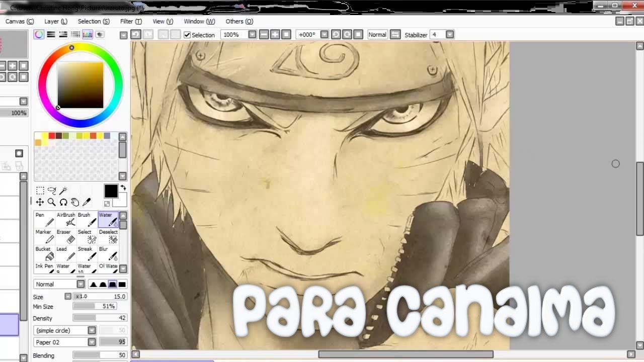Activate the lasso selection tool
Image resolution: width=644 pixels, height=362 pixels.
click(x=51, y=191)
